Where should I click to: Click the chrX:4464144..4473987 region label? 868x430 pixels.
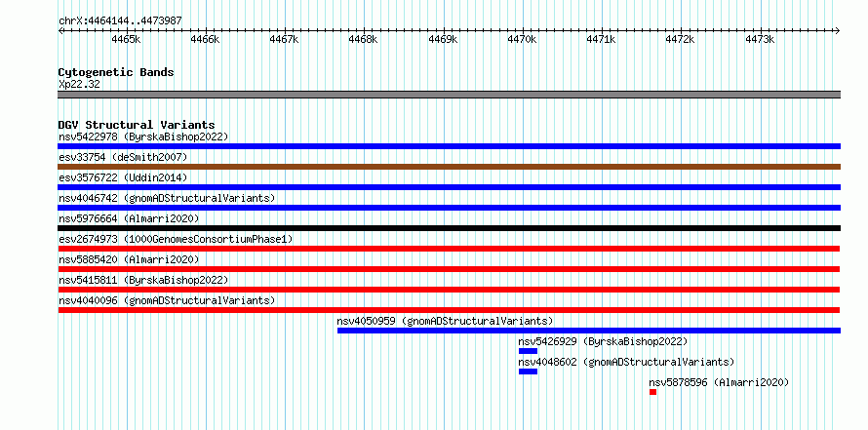coord(120,21)
